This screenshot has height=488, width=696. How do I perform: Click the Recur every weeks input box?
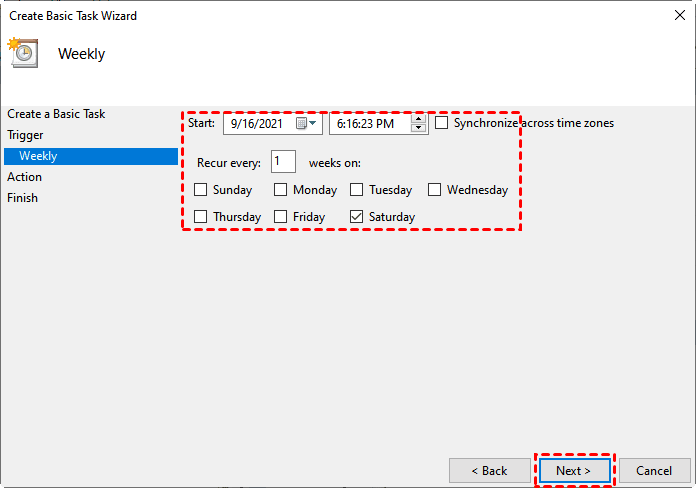point(283,161)
